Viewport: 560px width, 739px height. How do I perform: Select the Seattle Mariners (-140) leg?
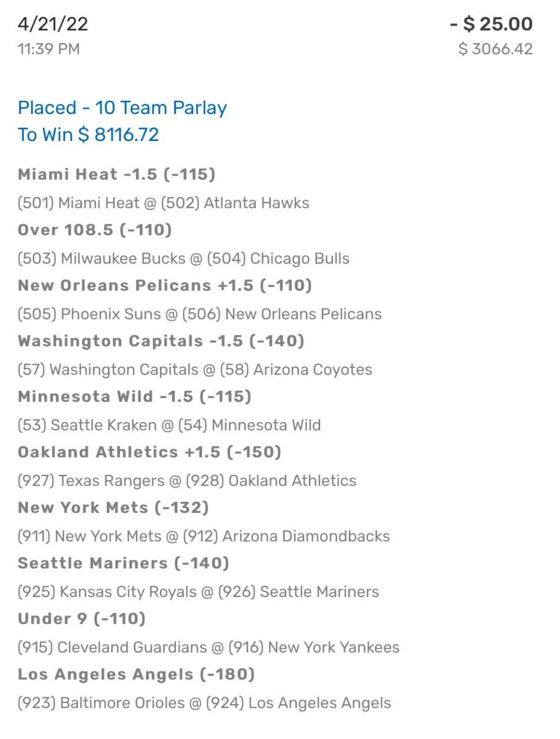[123, 563]
